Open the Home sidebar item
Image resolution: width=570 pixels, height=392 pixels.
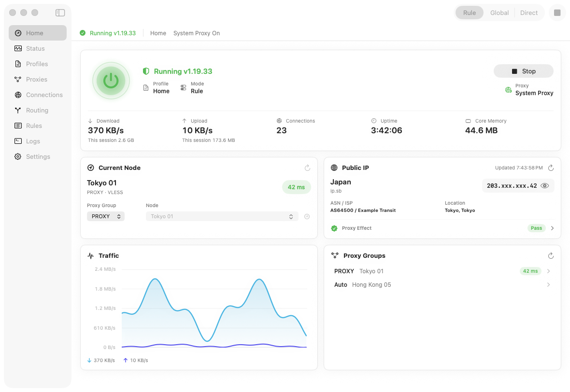pyautogui.click(x=38, y=33)
